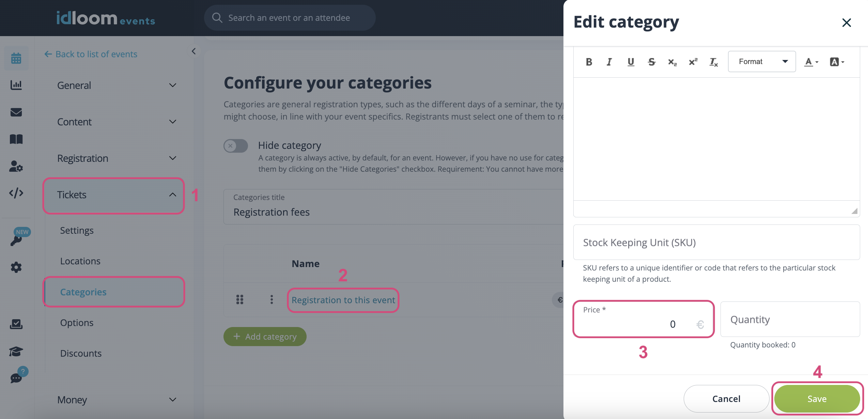
Task: Click the Strikethrough formatting icon
Action: (652, 61)
